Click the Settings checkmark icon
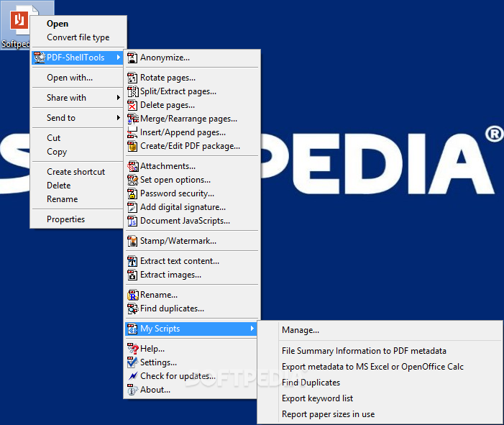Image resolution: width=504 pixels, height=425 pixels. pos(133,362)
